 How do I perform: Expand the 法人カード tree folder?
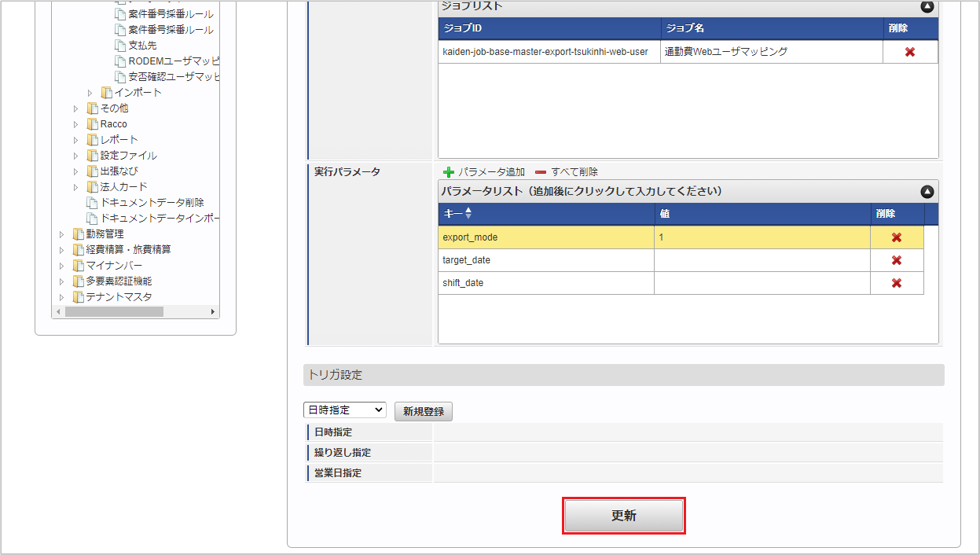pos(76,187)
